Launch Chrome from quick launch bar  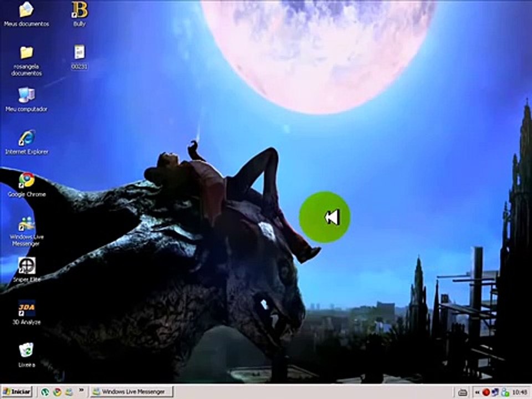[57, 392]
